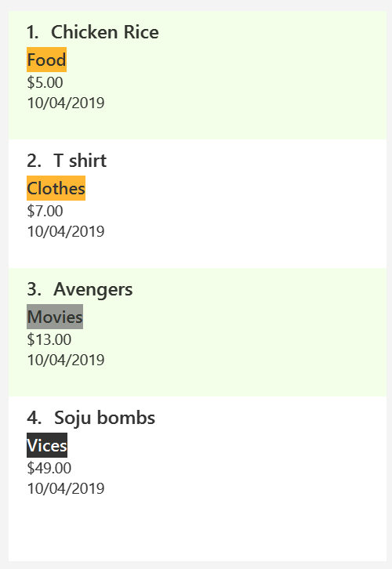
Task: Select the Soju bombs expense title
Action: point(104,418)
